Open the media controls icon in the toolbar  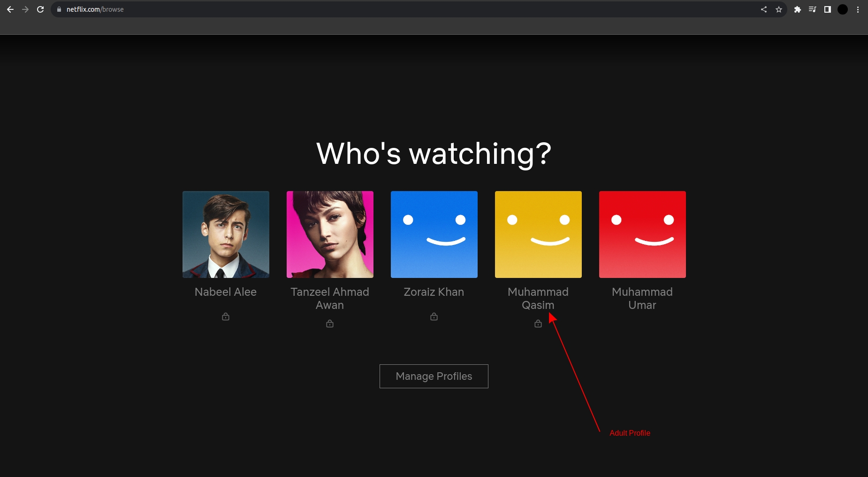point(813,9)
